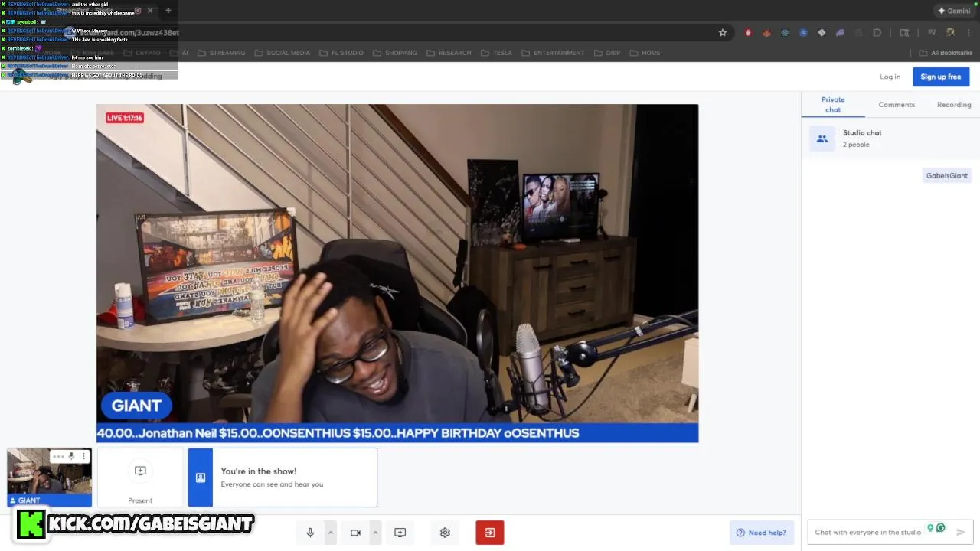Open the Studio chat conversation
The height and width of the screenshot is (551, 980).
pos(890,139)
